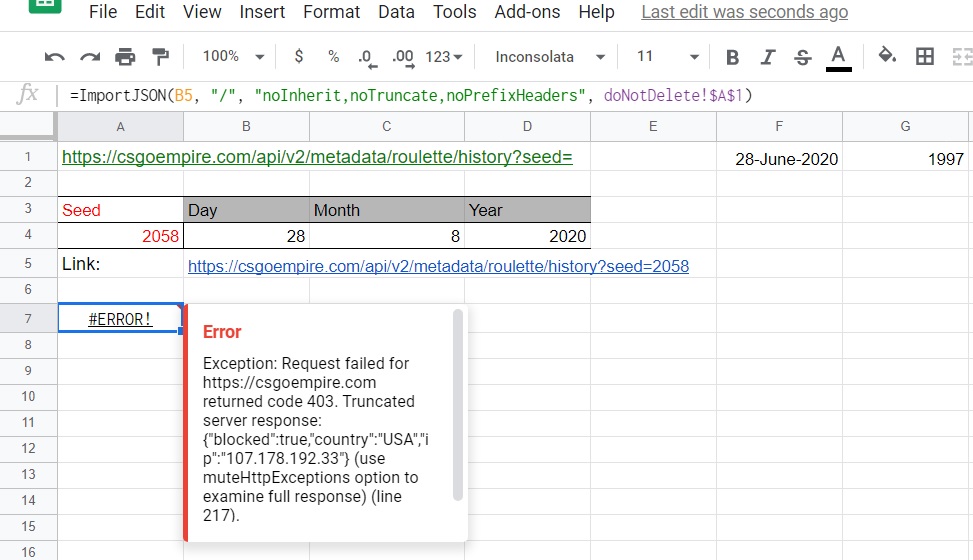Image resolution: width=973 pixels, height=560 pixels.
Task: Print the spreadsheet with the printer icon
Action: pyautogui.click(x=125, y=57)
